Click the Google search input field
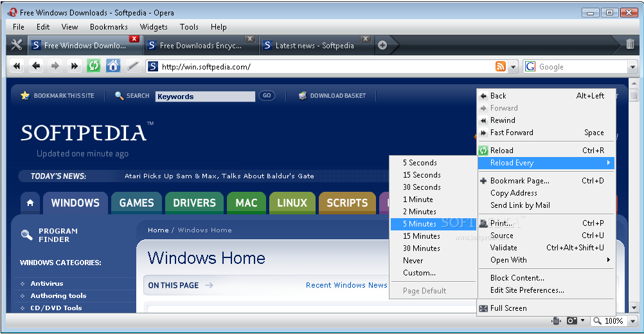This screenshot has height=334, width=644. coord(582,67)
